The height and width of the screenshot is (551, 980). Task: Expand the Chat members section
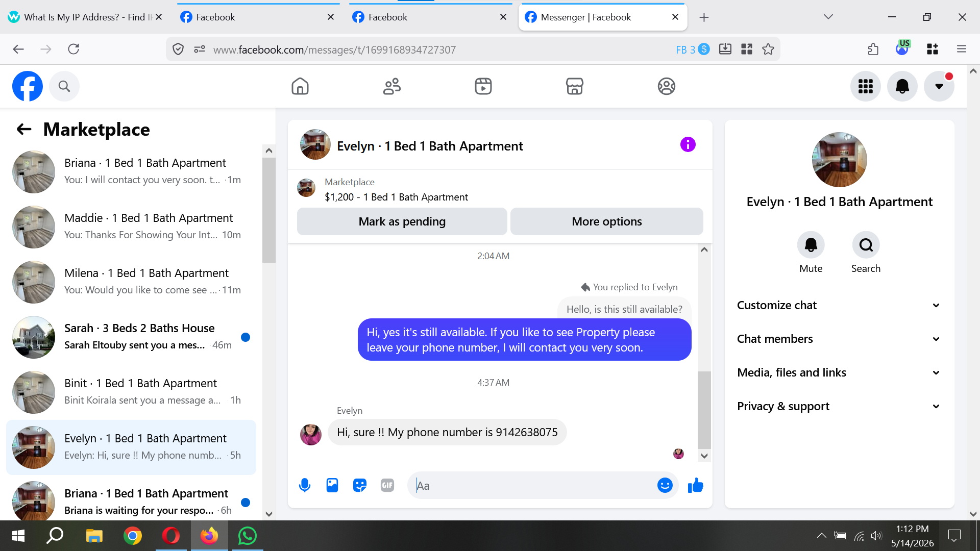tap(839, 339)
